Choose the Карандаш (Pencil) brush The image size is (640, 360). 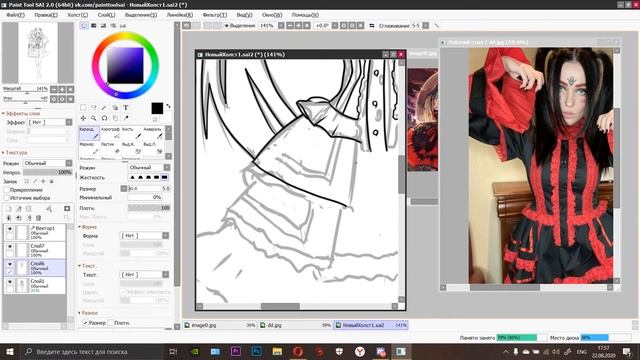[x=89, y=133]
